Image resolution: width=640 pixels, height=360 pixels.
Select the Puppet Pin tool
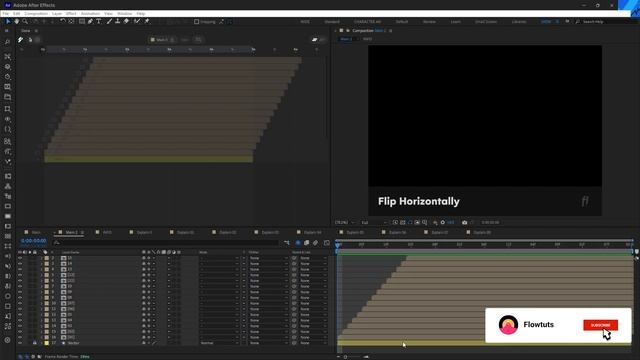point(147,21)
